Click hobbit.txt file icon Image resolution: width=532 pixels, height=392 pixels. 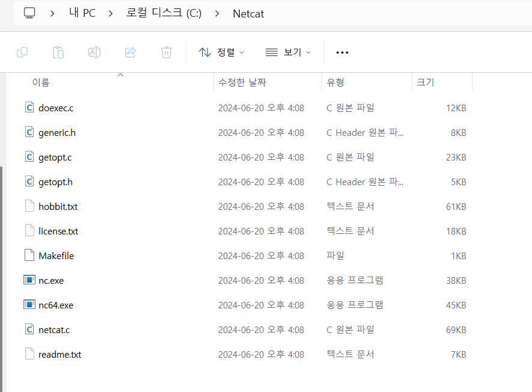pyautogui.click(x=29, y=206)
